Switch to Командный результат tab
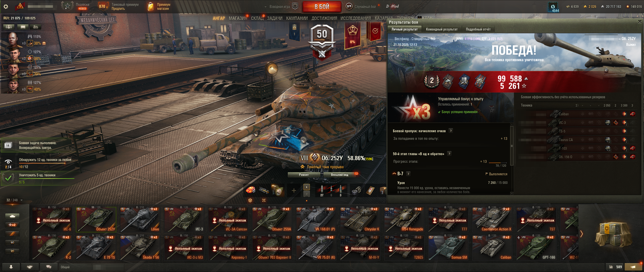Image resolution: width=644 pixels, height=272 pixels. click(442, 29)
